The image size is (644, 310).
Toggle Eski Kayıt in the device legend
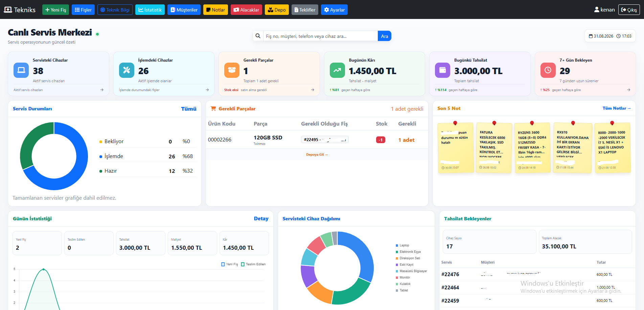[405, 265]
